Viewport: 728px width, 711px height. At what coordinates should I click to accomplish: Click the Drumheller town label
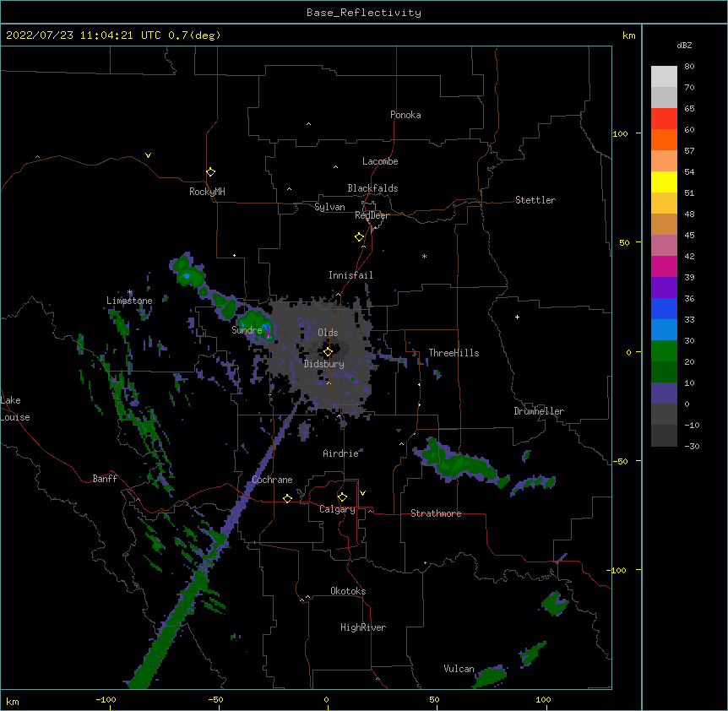pos(539,411)
